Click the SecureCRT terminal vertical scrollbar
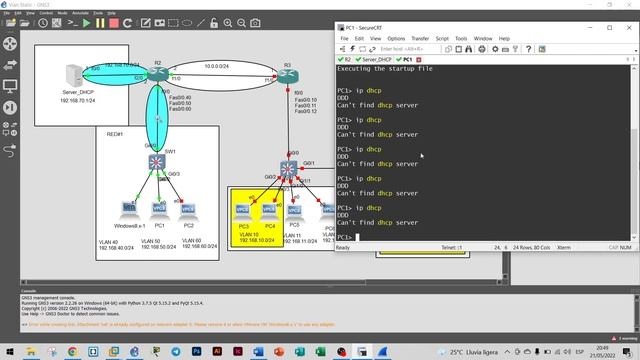 [x=634, y=153]
